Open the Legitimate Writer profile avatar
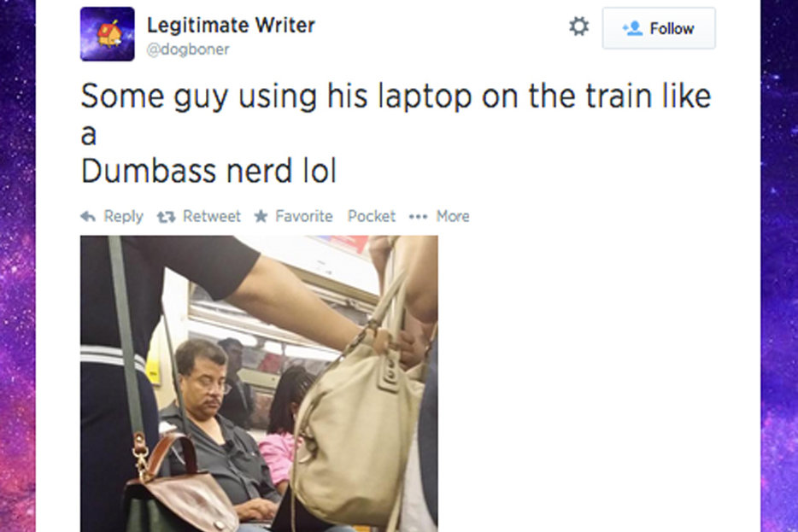The height and width of the screenshot is (532, 798). pos(108,34)
